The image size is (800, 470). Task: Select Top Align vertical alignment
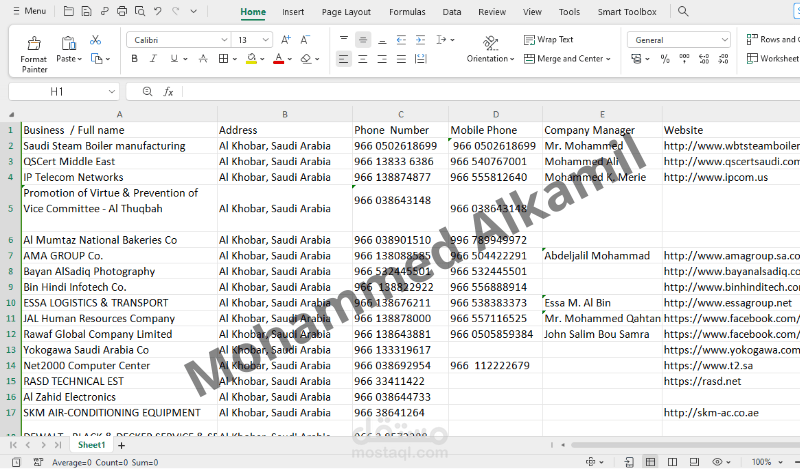(x=344, y=39)
